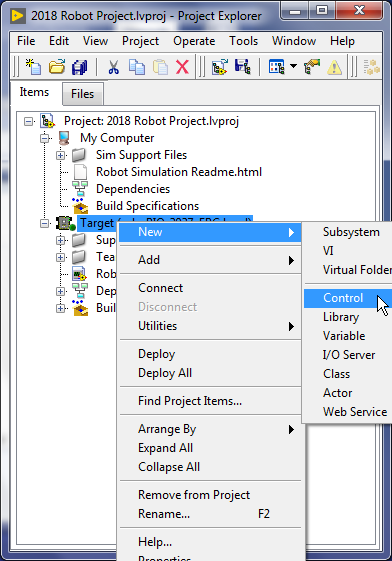Viewport: 392px width, 561px height.
Task: Open the Tools menu
Action: 243,41
